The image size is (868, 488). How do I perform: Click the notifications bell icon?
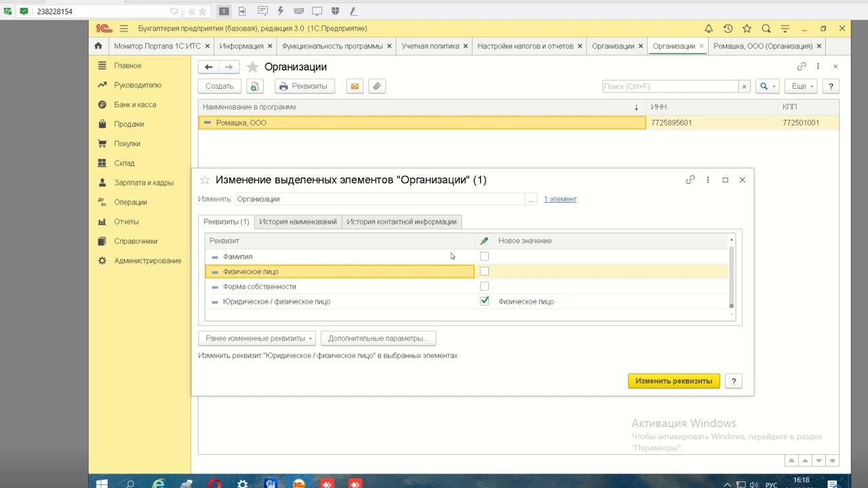point(709,28)
